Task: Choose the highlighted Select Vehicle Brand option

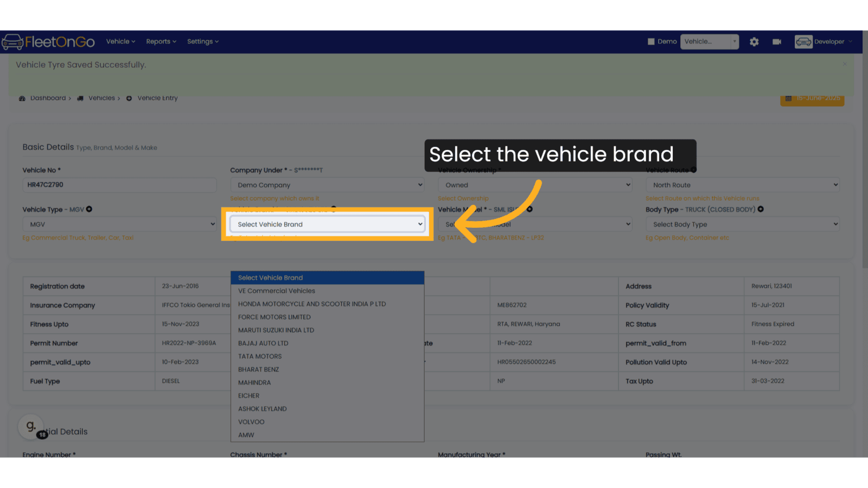Action: tap(328, 278)
